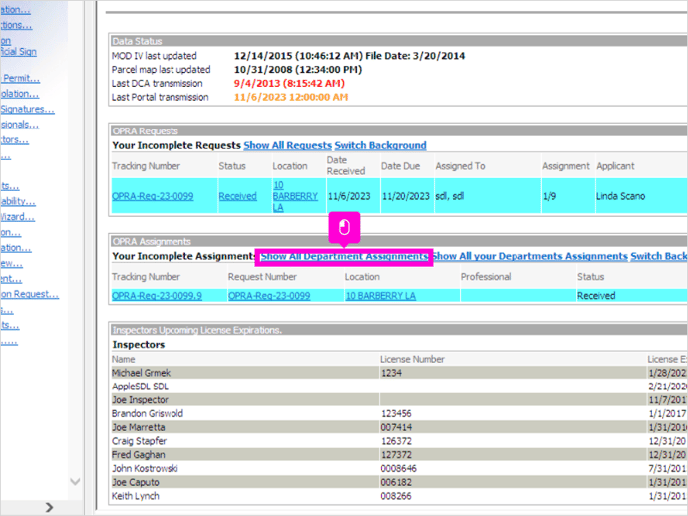Click license number 007414
Image resolution: width=688 pixels, height=516 pixels.
(396, 427)
